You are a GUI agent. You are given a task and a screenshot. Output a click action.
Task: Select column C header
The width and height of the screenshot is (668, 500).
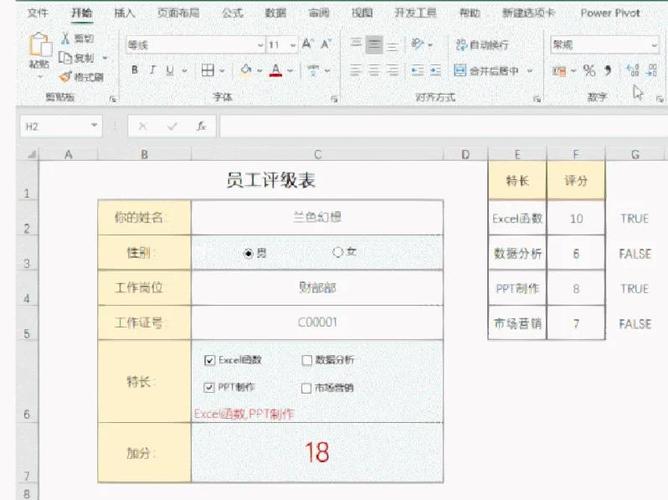click(317, 155)
